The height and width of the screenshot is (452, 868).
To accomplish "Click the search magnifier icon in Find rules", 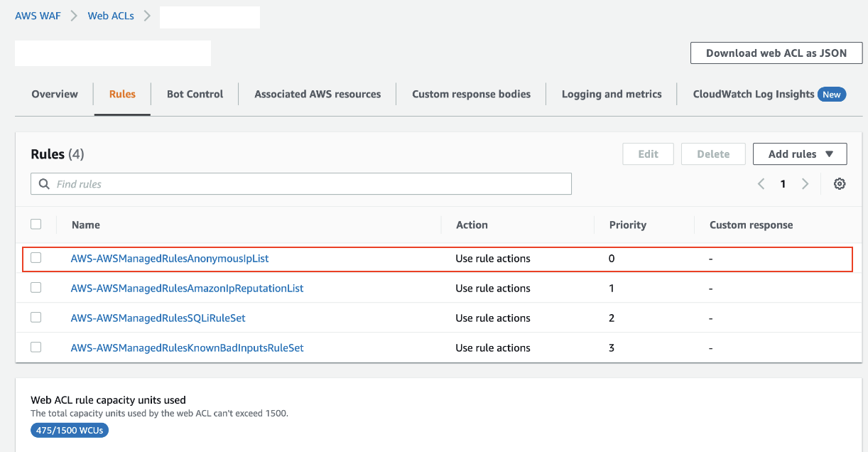I will pos(44,184).
